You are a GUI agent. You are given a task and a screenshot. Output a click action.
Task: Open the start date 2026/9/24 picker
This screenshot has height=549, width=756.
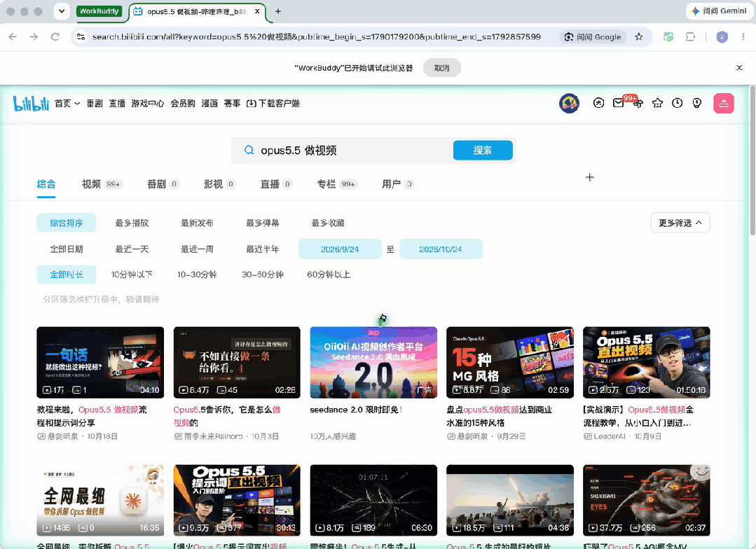coord(340,249)
